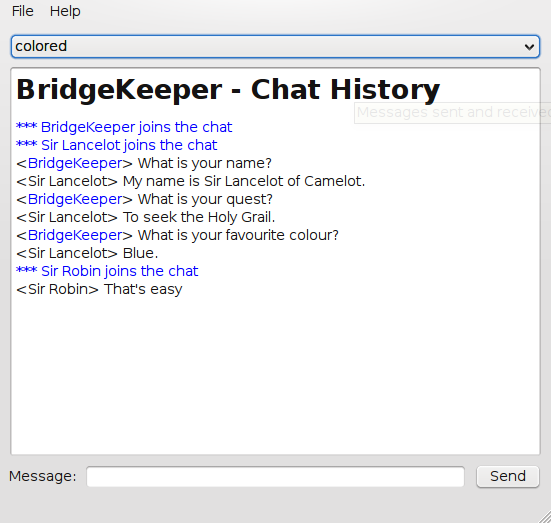
Task: Focus the Message input field
Action: [x=276, y=477]
